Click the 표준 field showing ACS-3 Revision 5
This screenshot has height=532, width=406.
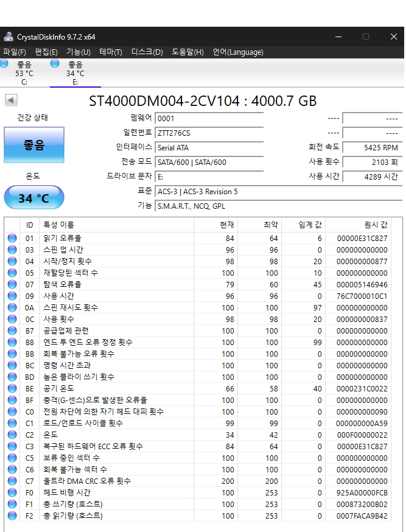pyautogui.click(x=278, y=191)
